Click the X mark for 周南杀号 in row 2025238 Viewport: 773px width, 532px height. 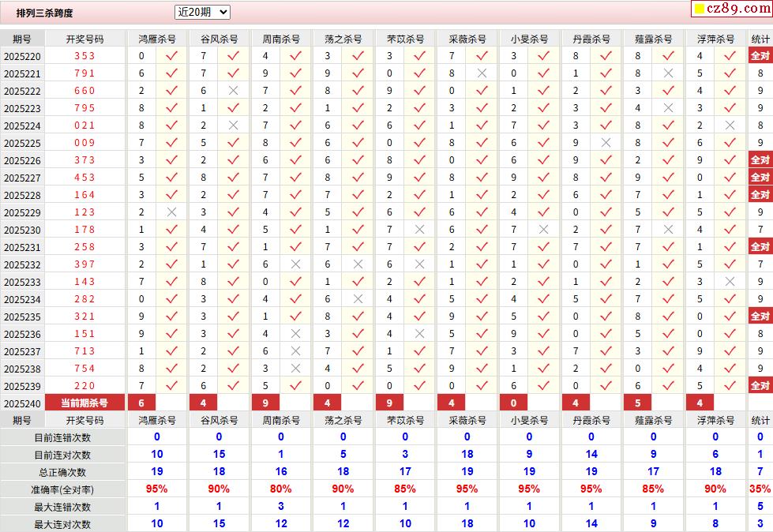[x=296, y=369]
